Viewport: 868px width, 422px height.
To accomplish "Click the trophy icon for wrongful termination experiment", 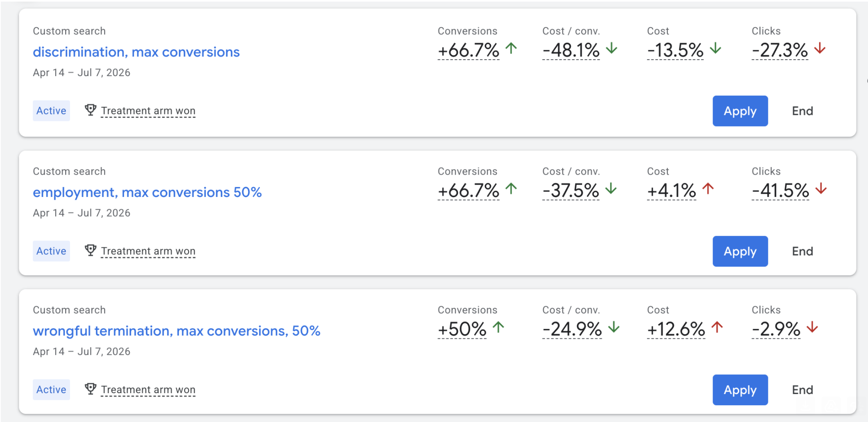I will pyautogui.click(x=90, y=389).
